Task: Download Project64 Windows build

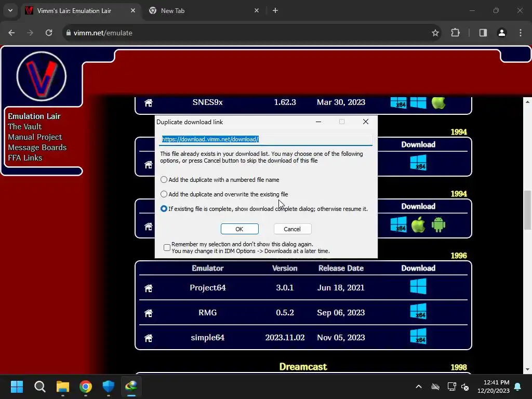Action: 418,286
